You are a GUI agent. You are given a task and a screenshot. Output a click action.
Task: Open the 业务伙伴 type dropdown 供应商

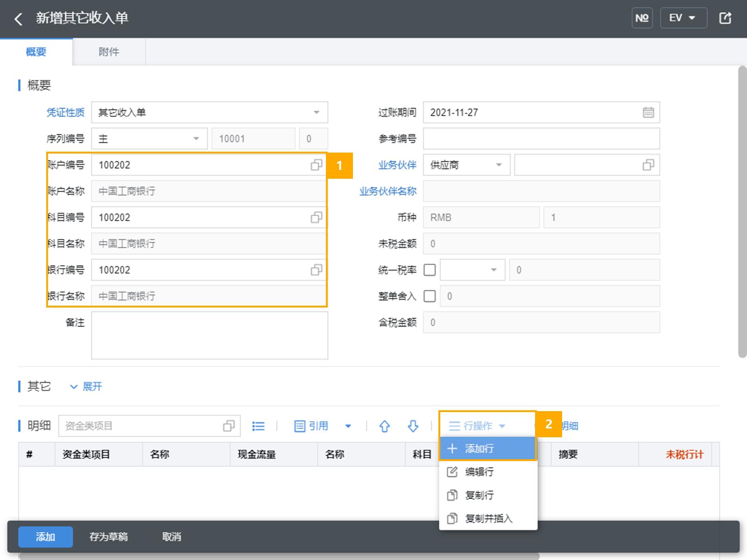coord(466,165)
